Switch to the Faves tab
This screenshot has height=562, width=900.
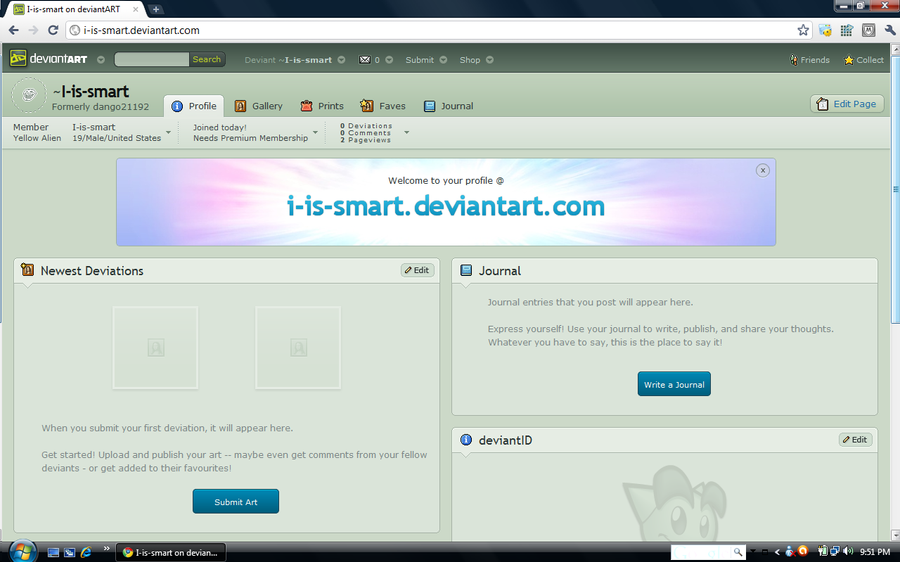tap(383, 106)
